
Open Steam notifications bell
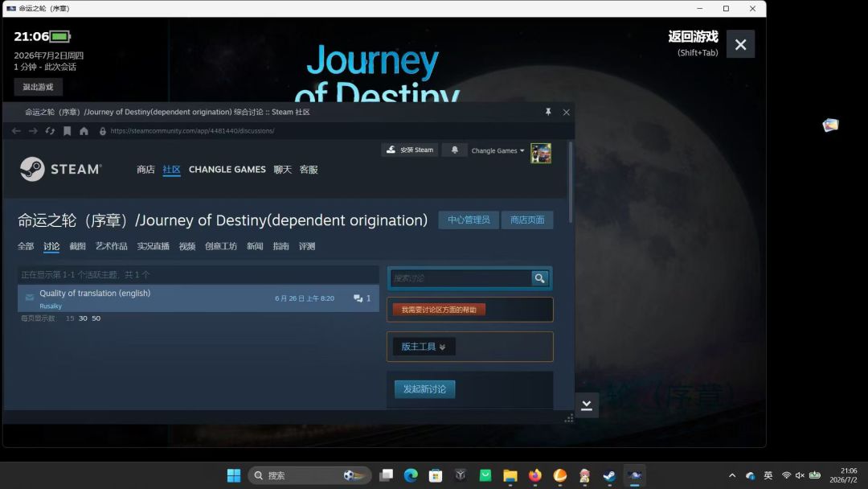click(x=454, y=150)
